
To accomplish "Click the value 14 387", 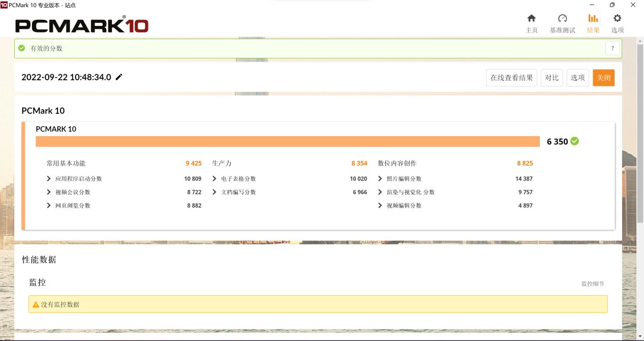I will point(524,179).
